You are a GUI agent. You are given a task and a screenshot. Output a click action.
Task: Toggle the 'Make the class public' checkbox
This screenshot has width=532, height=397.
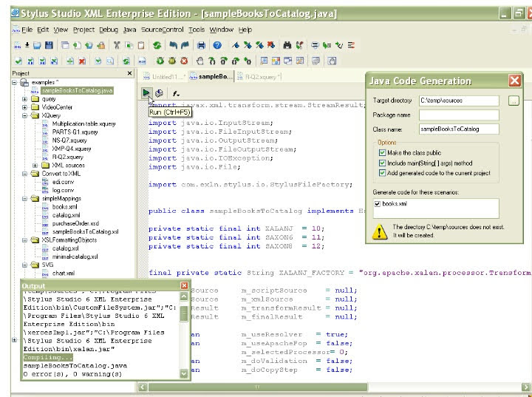point(381,152)
